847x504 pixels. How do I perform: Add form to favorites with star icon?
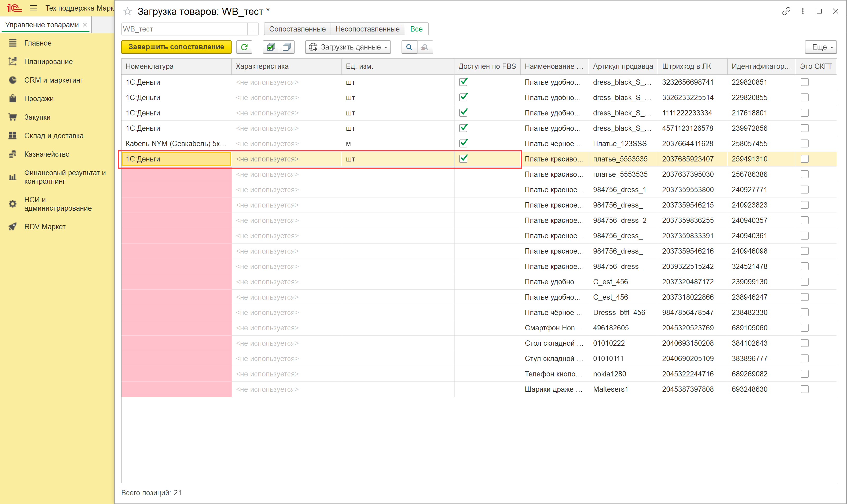coord(127,12)
